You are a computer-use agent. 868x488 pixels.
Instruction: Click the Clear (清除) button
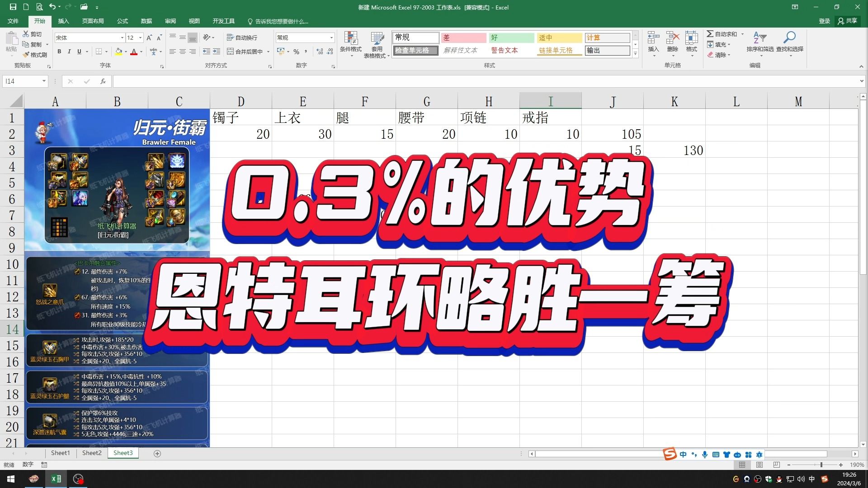[x=719, y=55]
